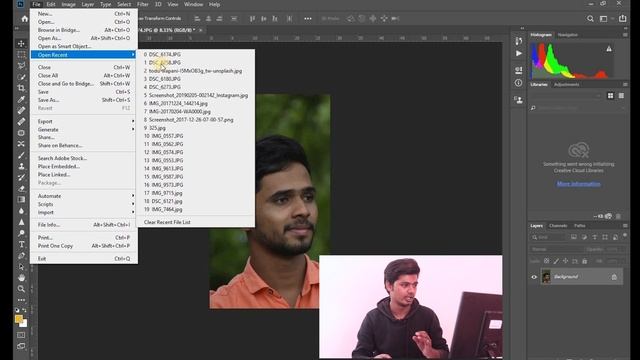This screenshot has width=640, height=360.
Task: Toggle Quick Mask mode
Action: tap(21, 335)
